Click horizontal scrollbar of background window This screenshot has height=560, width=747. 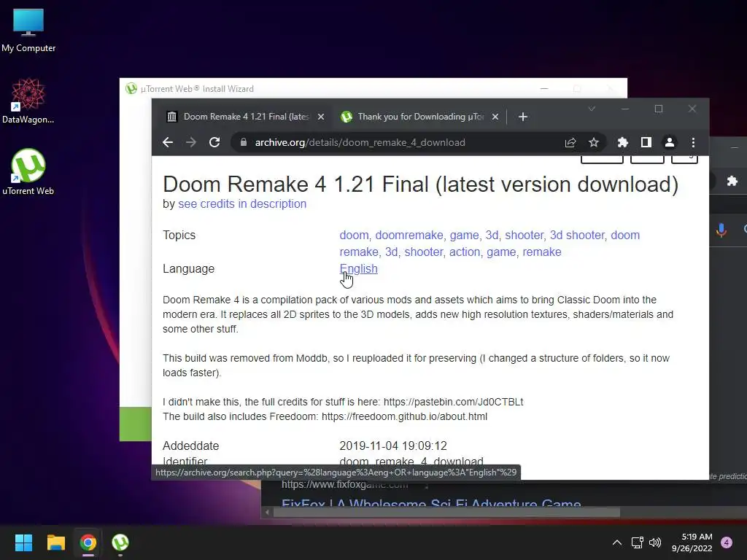pos(446,513)
